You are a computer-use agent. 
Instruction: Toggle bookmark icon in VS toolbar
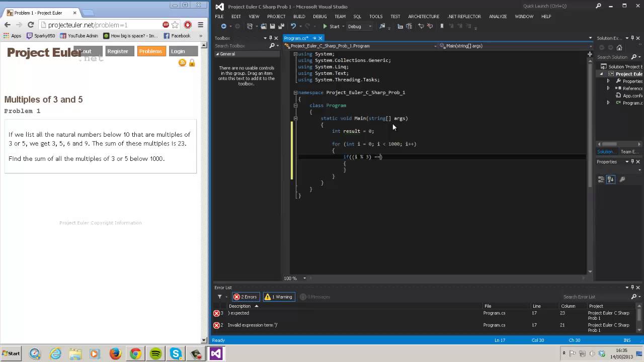pos(442,26)
